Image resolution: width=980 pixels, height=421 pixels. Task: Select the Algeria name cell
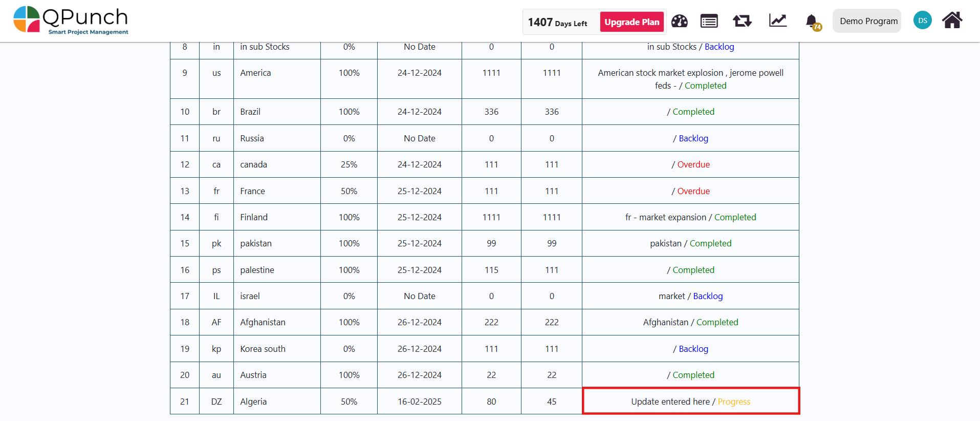(277, 402)
